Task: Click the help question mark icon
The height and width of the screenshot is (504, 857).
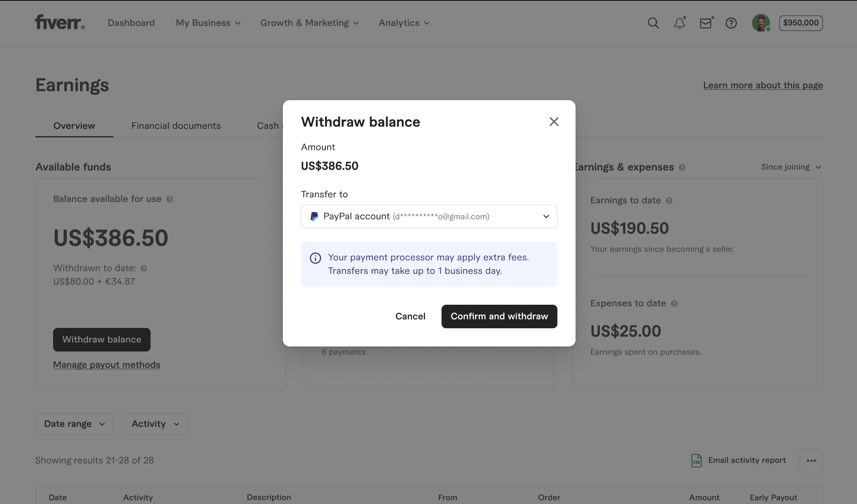Action: (731, 23)
